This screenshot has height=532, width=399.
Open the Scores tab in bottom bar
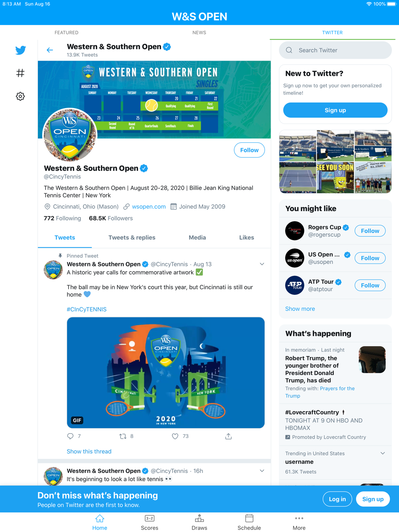pyautogui.click(x=150, y=522)
